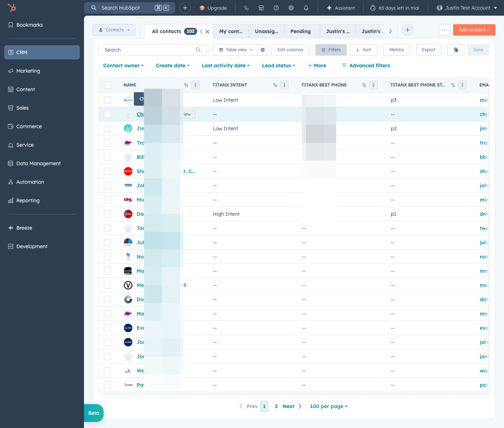Open Commerce in the sidebar

[x=42, y=126]
